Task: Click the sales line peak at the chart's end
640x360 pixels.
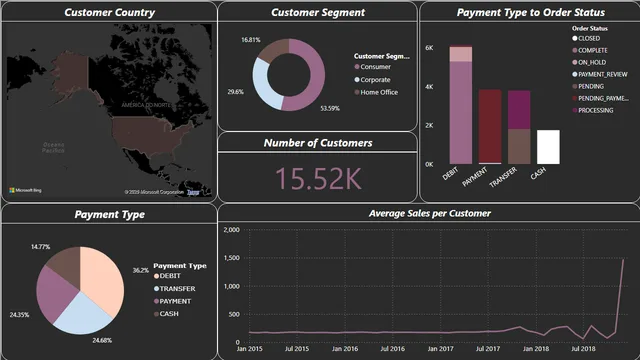Action: (x=623, y=259)
